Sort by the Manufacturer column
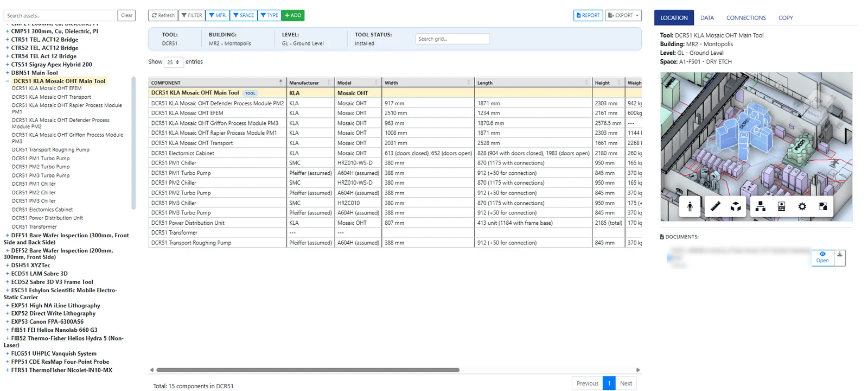This screenshot has width=868, height=391. (310, 83)
